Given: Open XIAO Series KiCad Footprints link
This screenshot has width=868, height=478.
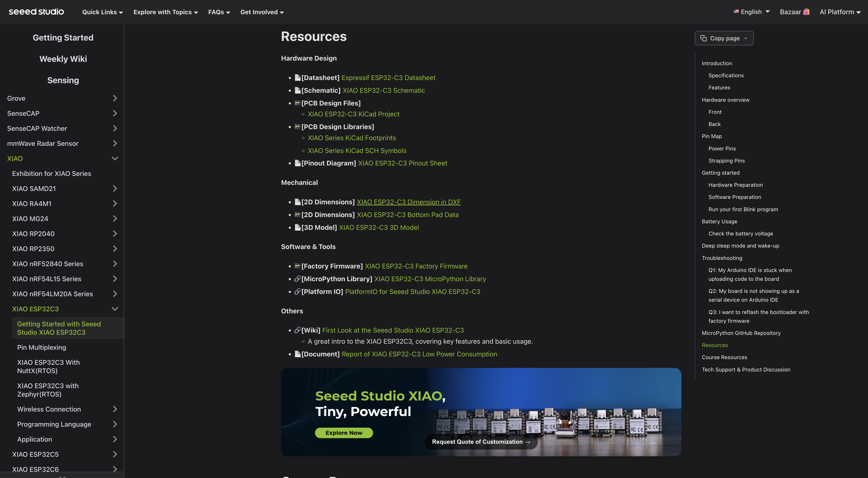Looking at the screenshot, I should pyautogui.click(x=352, y=138).
